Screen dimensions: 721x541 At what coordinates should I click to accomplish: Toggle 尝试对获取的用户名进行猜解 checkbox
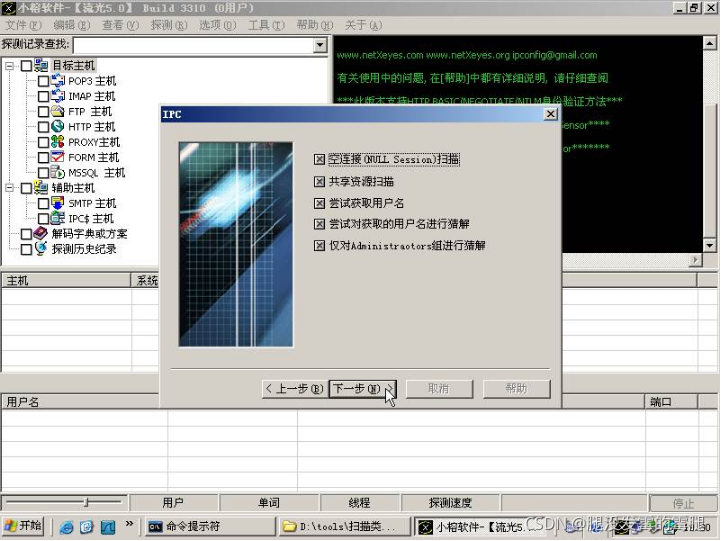point(319,224)
